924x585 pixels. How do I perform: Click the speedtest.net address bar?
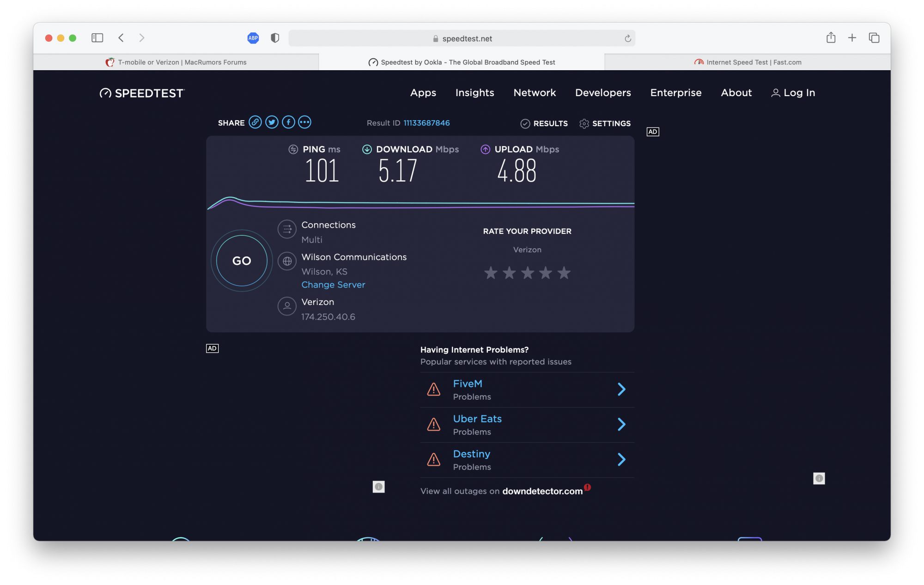[x=462, y=38]
